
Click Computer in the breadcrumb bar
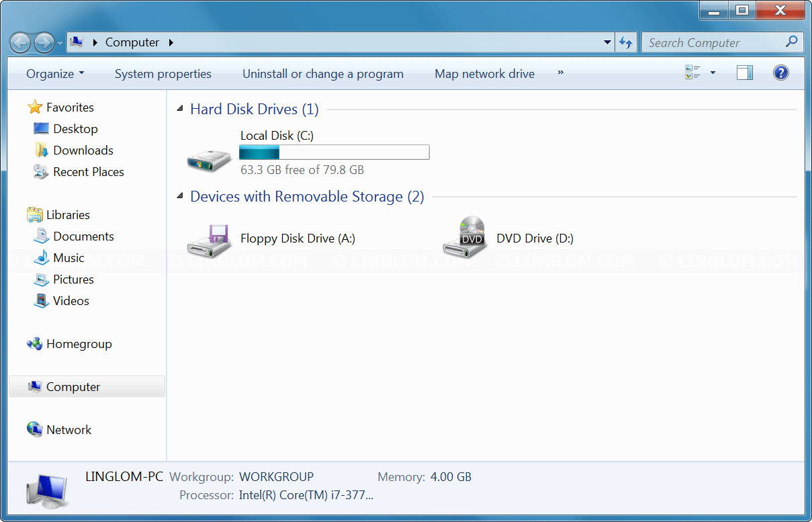(132, 42)
